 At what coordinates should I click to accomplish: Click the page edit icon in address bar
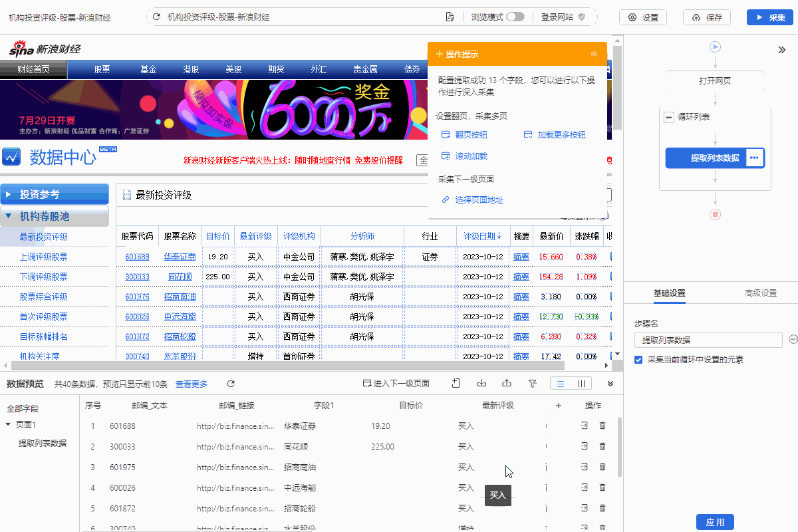click(x=450, y=17)
